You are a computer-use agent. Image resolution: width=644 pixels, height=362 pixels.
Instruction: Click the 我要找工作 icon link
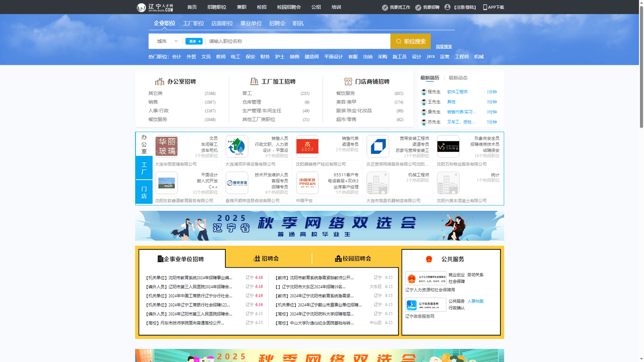pos(385,8)
